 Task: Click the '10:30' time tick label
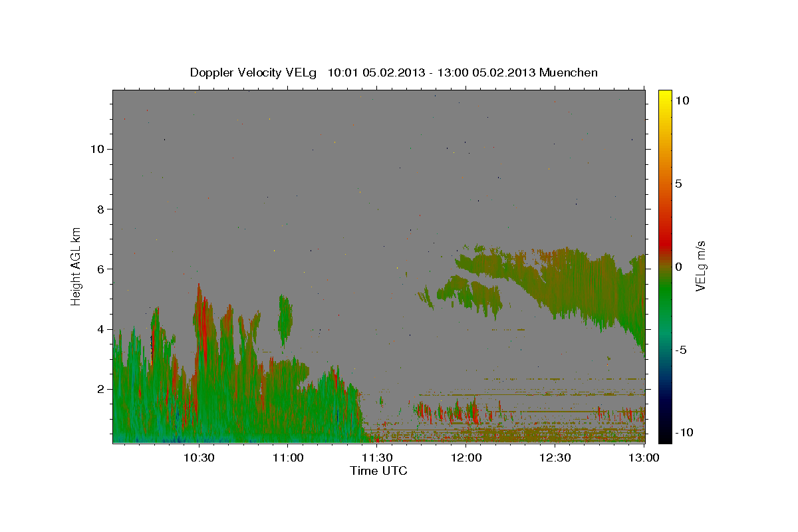199,458
